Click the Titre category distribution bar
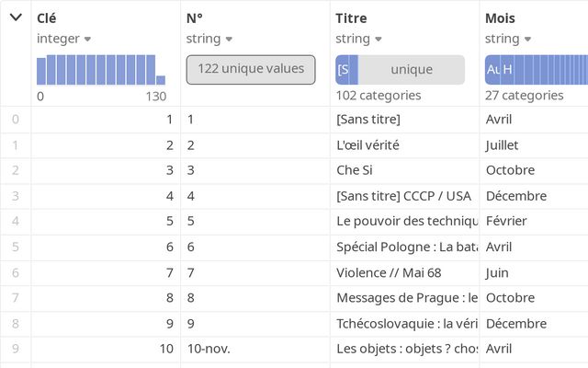 point(400,70)
